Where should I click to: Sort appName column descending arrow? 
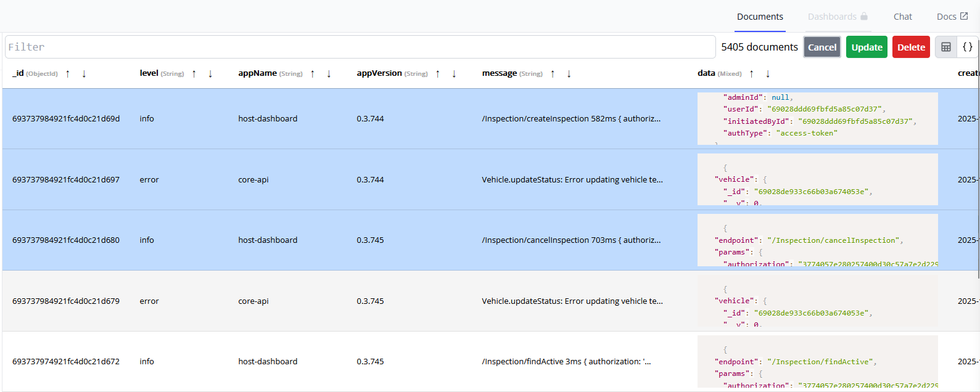click(x=329, y=74)
